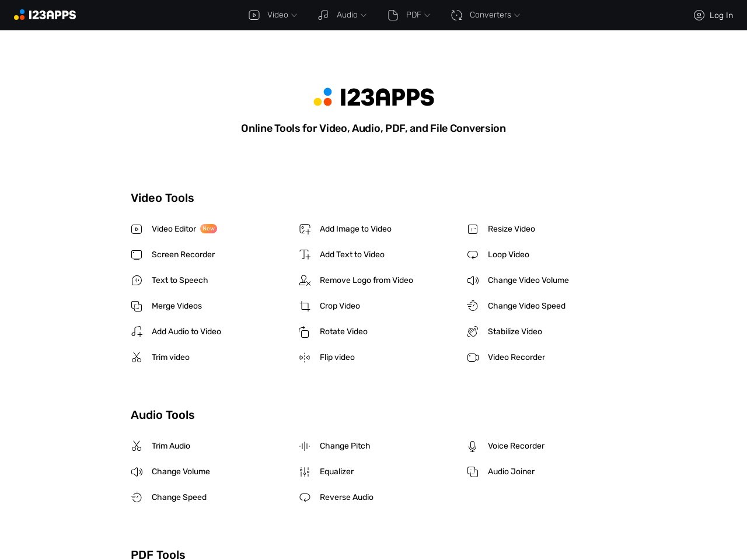
Task: Go to Audio Joiner tool
Action: (511, 472)
